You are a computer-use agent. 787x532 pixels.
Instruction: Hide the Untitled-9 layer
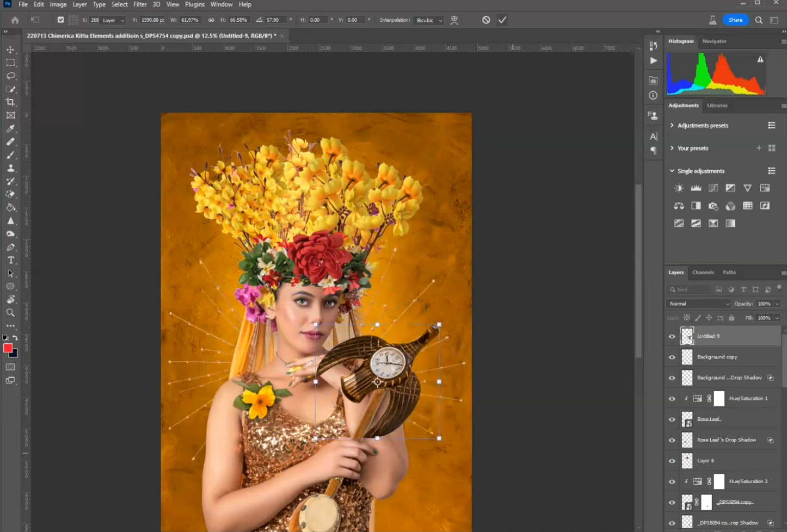[x=672, y=337]
